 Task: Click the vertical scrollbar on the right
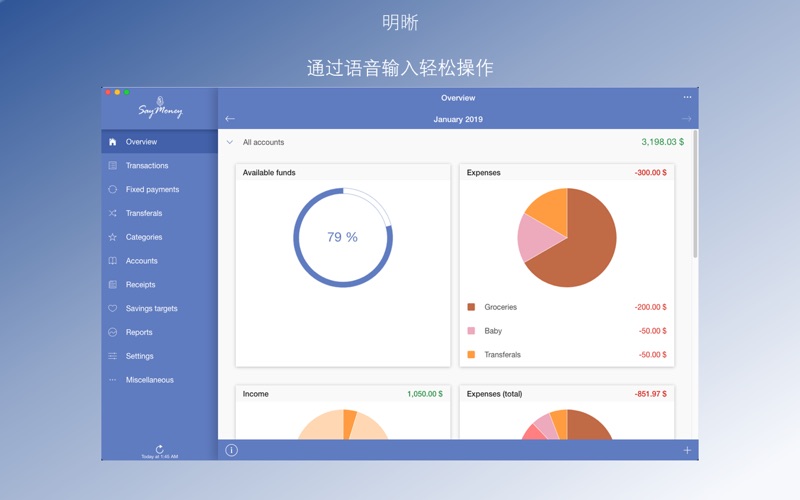(695, 194)
